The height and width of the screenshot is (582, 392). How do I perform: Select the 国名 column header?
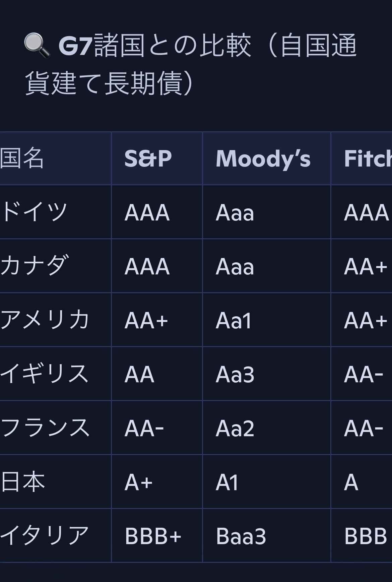tap(22, 158)
